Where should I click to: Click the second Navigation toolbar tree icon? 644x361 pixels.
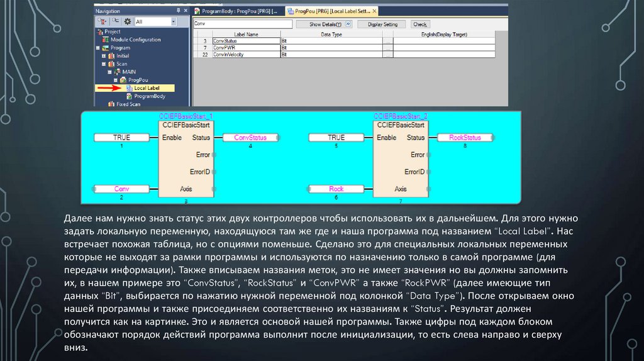click(x=116, y=21)
